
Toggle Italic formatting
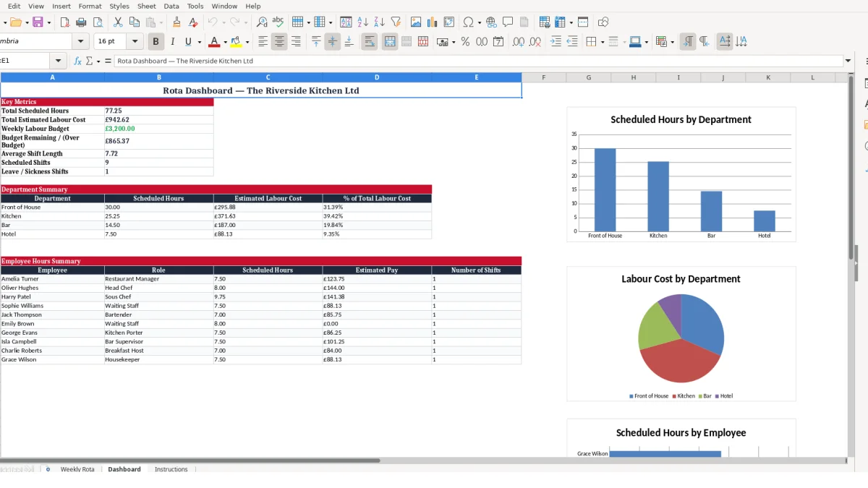coord(172,42)
